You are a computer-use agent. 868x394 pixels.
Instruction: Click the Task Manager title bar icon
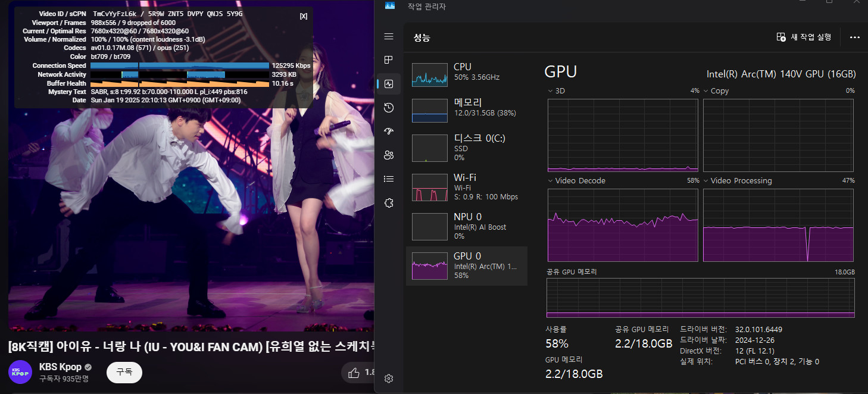click(389, 6)
